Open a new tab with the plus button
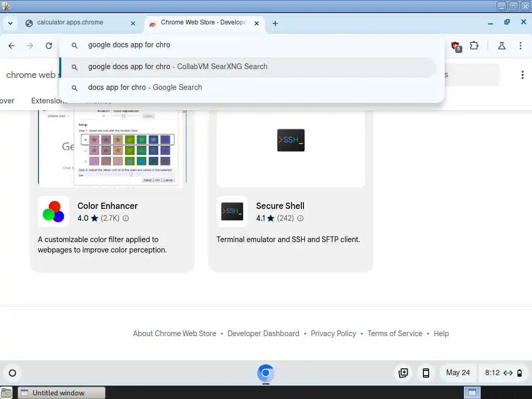This screenshot has height=399, width=532. [275, 23]
